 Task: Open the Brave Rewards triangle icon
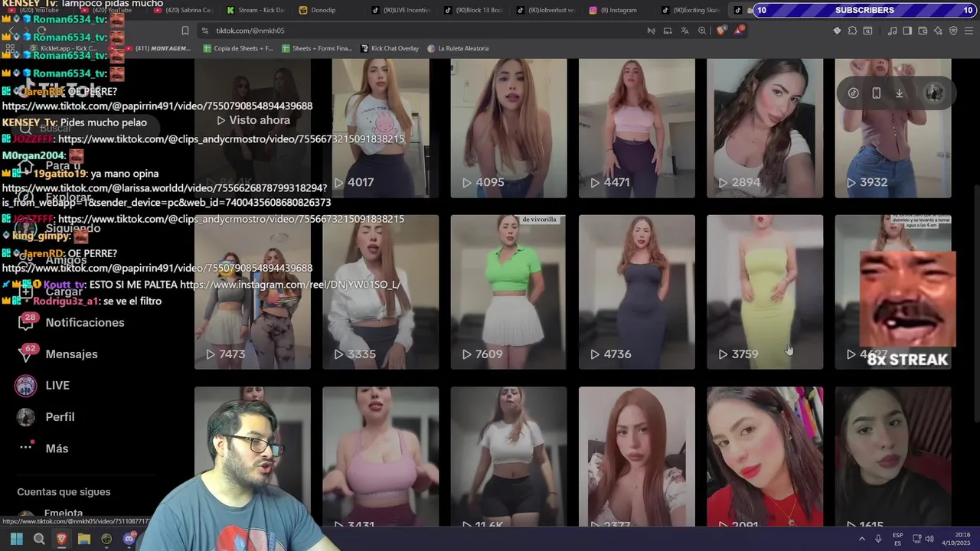pyautogui.click(x=739, y=31)
